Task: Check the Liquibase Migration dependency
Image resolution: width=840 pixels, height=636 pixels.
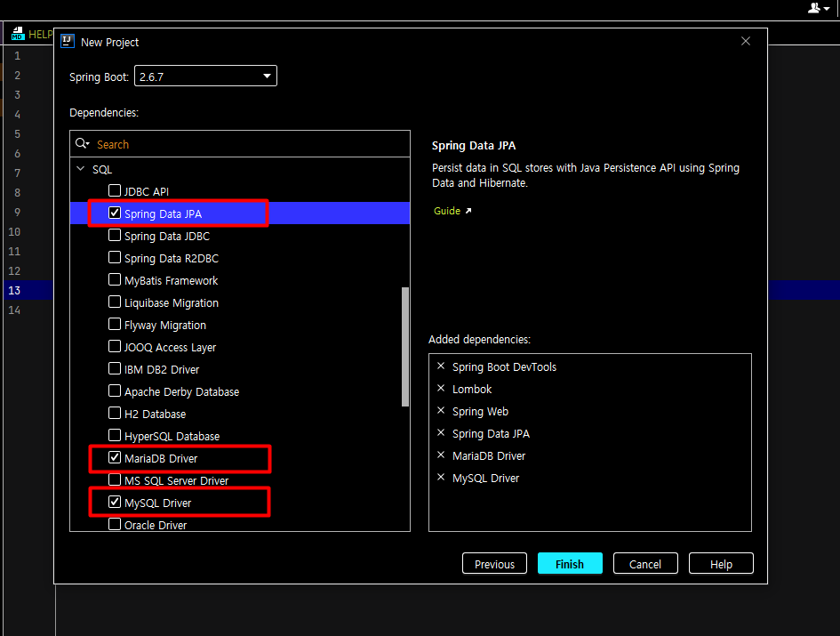Action: [114, 302]
